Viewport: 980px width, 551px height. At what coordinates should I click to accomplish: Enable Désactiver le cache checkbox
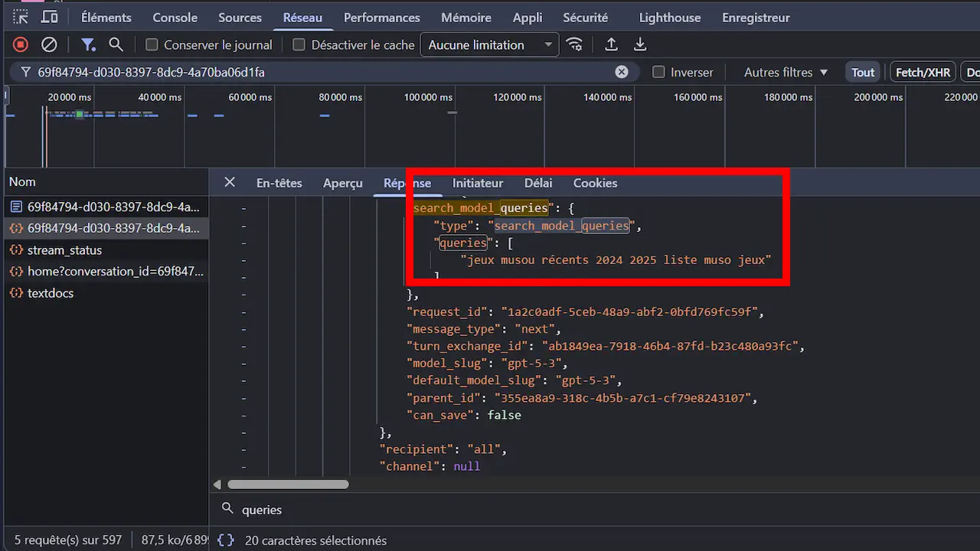click(299, 45)
